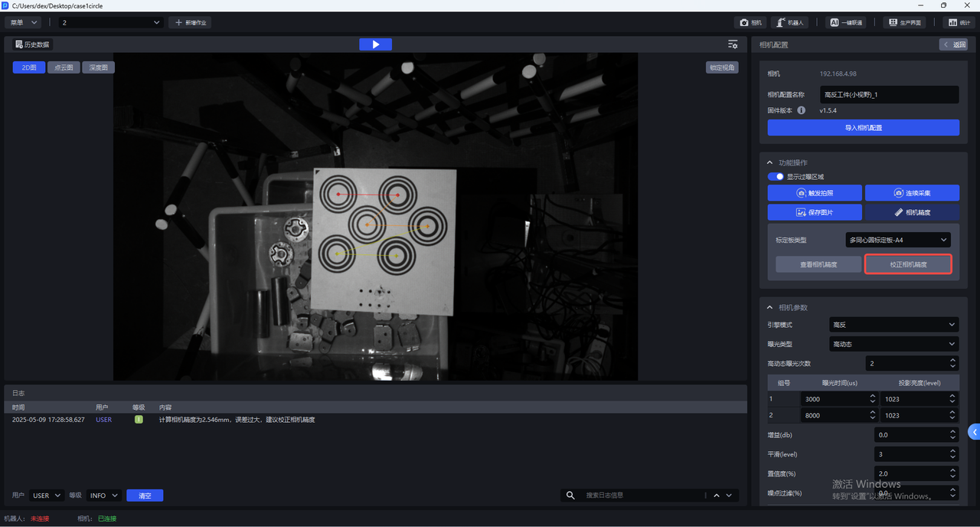
Task: Click the camera icon button in top toolbar
Action: [x=751, y=22]
